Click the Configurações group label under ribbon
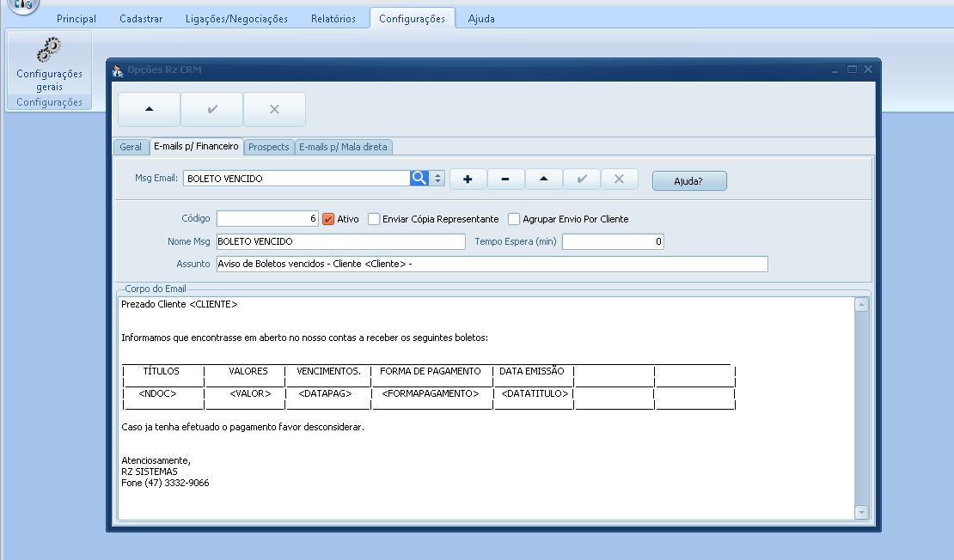 pyautogui.click(x=49, y=102)
